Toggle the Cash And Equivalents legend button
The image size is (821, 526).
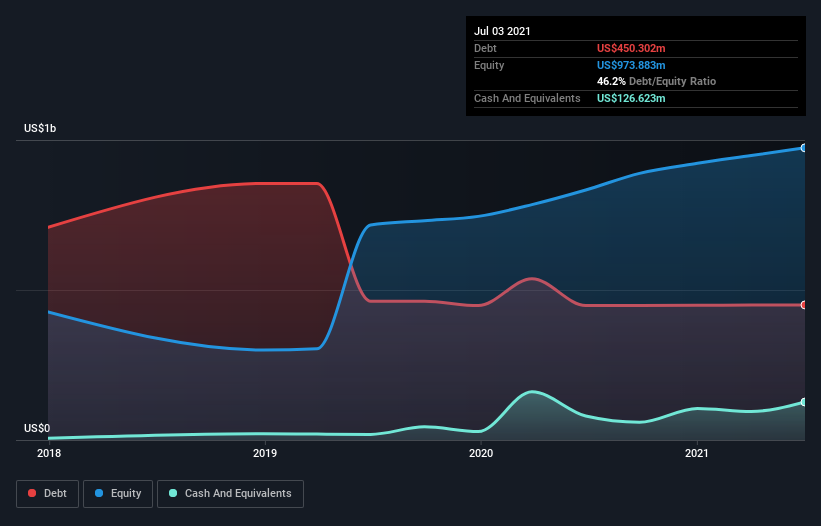click(230, 494)
